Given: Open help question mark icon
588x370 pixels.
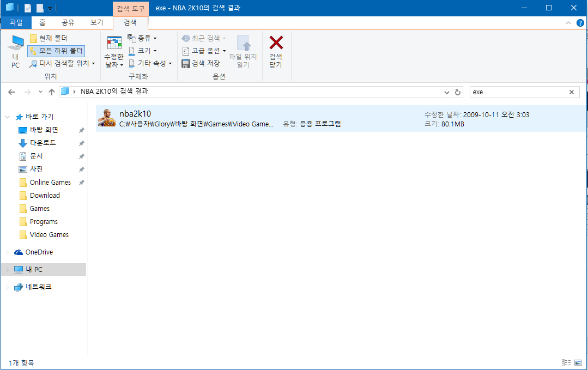Looking at the screenshot, I should [580, 23].
